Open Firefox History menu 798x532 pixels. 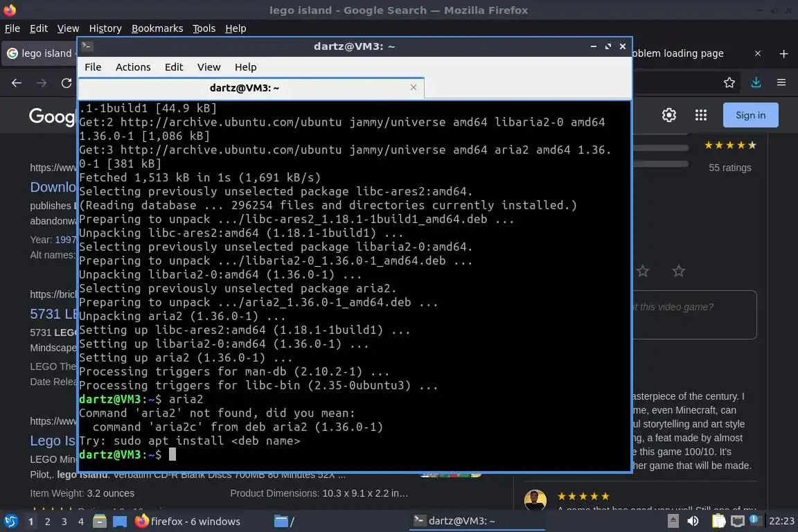tap(105, 28)
